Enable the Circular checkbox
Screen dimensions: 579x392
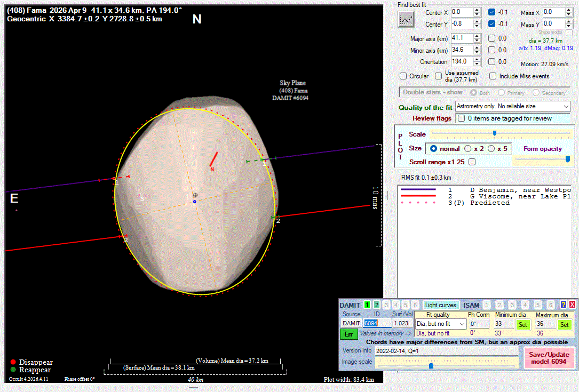click(403, 76)
